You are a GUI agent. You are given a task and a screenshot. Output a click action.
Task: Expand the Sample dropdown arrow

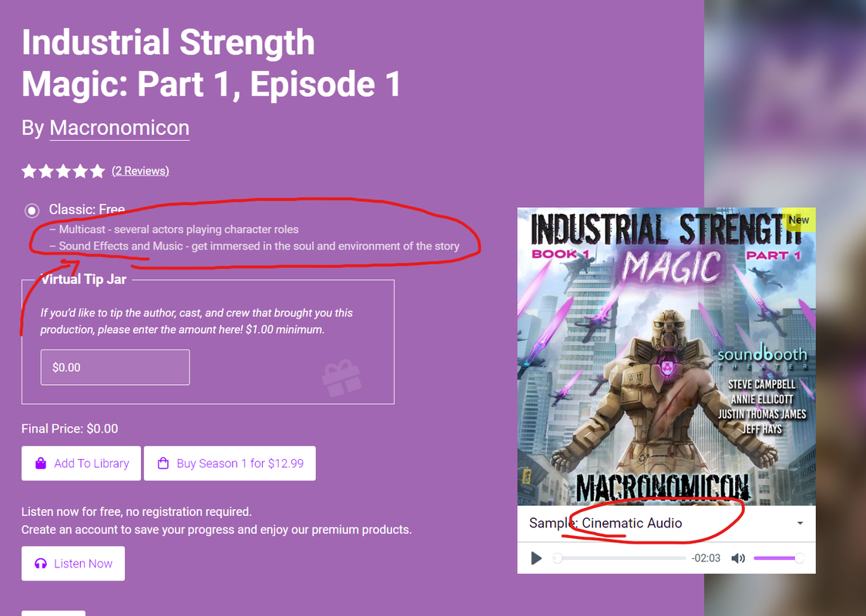[x=800, y=524]
